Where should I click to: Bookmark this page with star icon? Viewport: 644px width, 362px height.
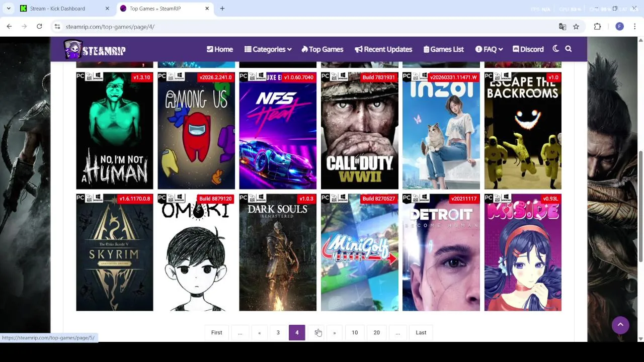click(x=576, y=27)
